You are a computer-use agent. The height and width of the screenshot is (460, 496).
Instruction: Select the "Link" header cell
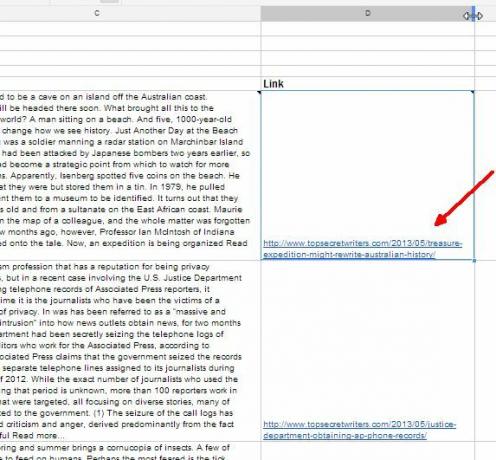point(368,84)
